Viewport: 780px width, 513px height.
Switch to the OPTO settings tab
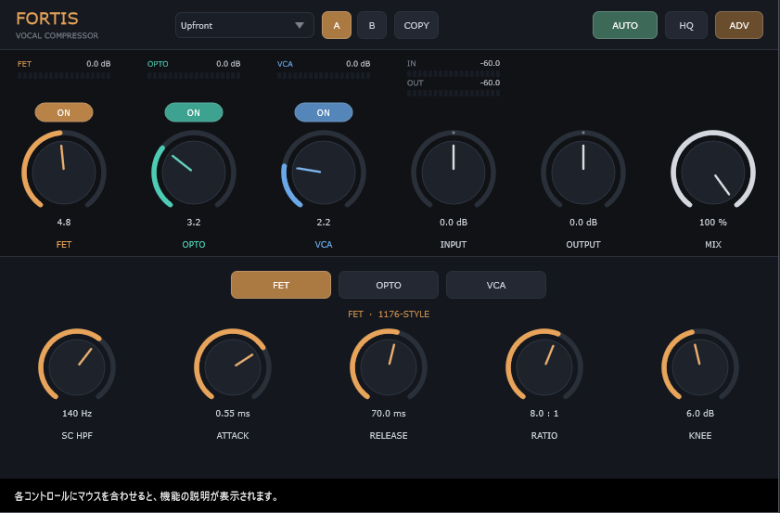click(x=389, y=285)
